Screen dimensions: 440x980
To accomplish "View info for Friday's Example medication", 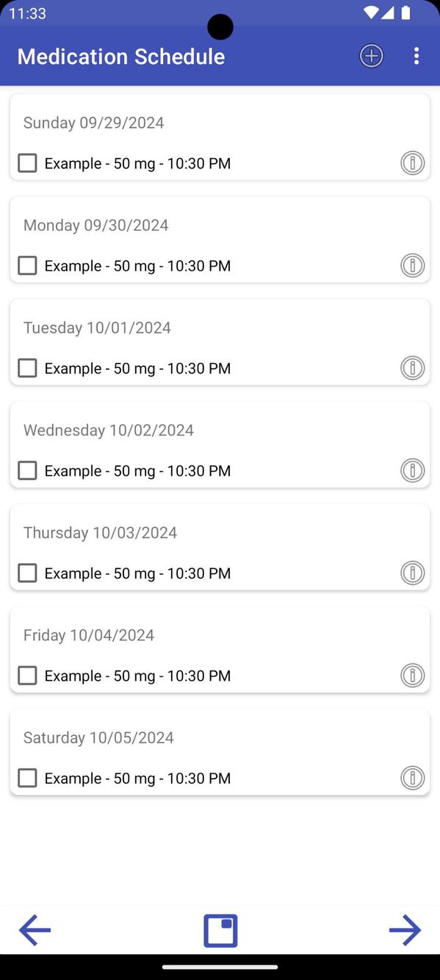I will coord(413,675).
